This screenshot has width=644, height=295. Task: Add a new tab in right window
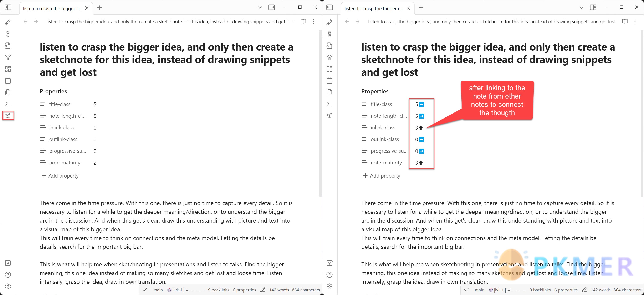(421, 8)
